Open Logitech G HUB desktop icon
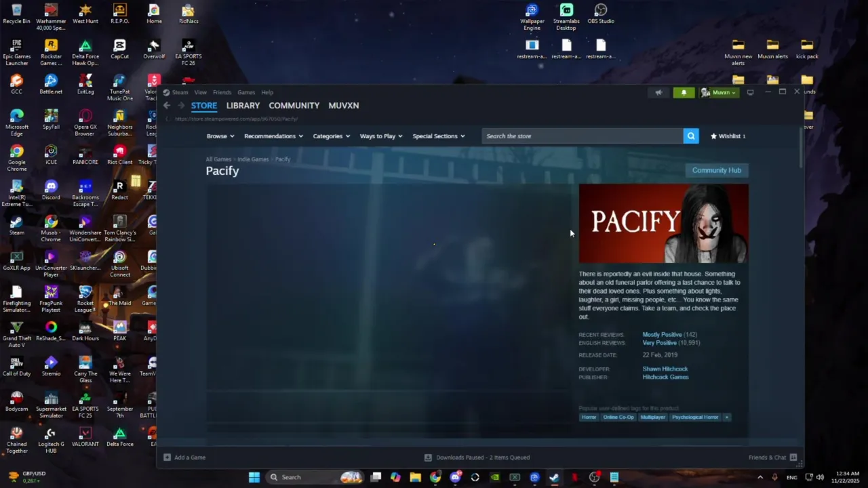This screenshot has width=868, height=488. [x=51, y=440]
